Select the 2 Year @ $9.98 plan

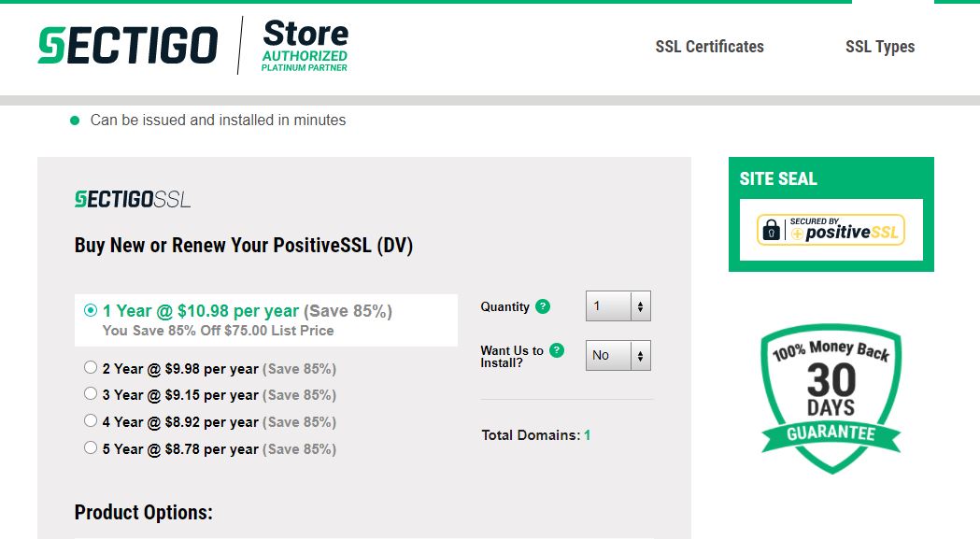click(x=91, y=368)
